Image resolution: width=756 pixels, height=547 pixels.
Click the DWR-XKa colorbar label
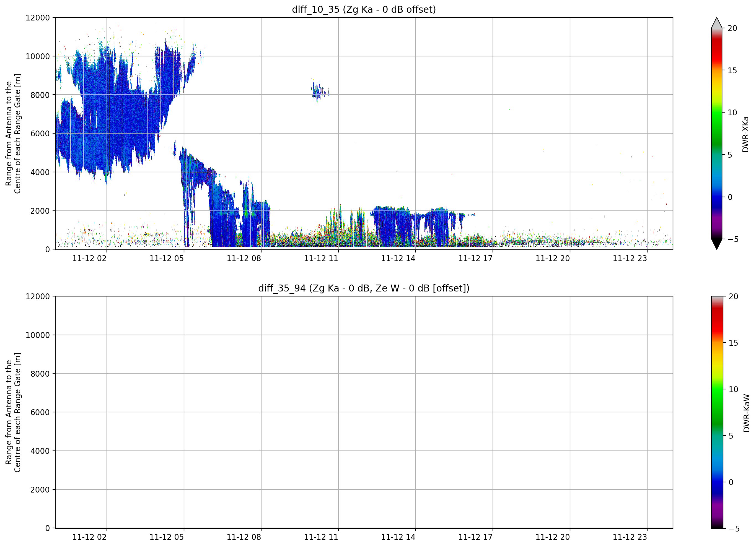tap(746, 134)
